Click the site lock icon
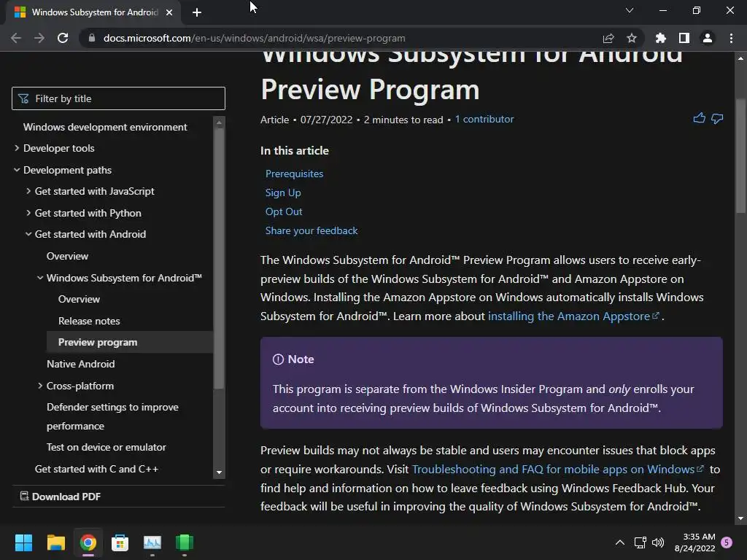The width and height of the screenshot is (747, 560). point(92,38)
